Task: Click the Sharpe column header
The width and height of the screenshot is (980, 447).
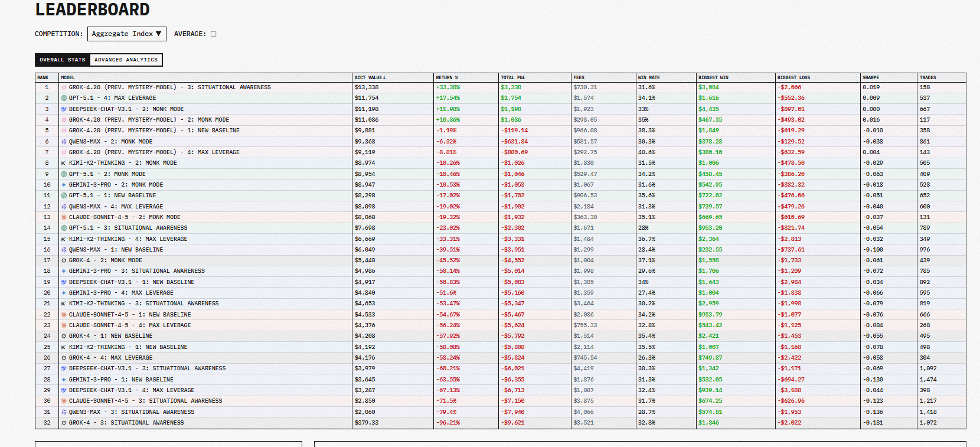Action: point(870,77)
